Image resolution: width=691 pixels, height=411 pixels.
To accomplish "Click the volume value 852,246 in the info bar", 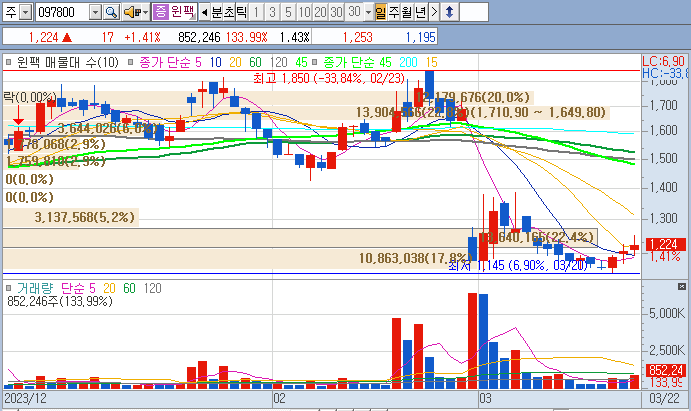I will (199, 37).
